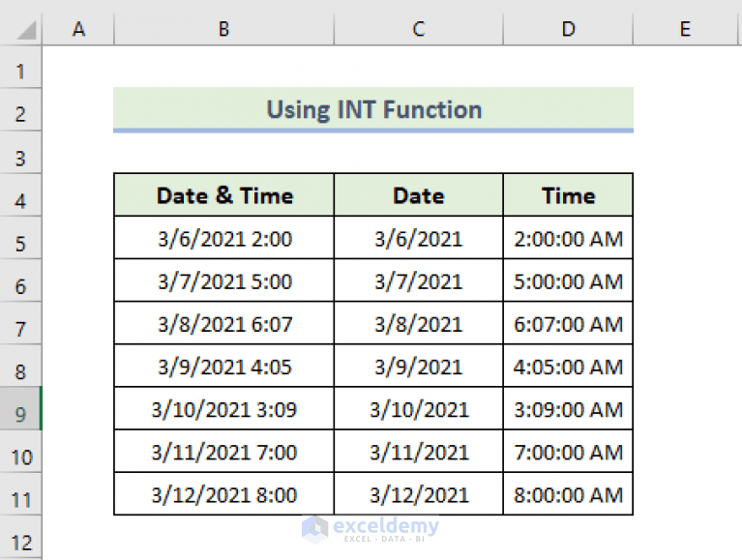Select Date cell '3/6/2021' in column C
742x560 pixels.
418,238
